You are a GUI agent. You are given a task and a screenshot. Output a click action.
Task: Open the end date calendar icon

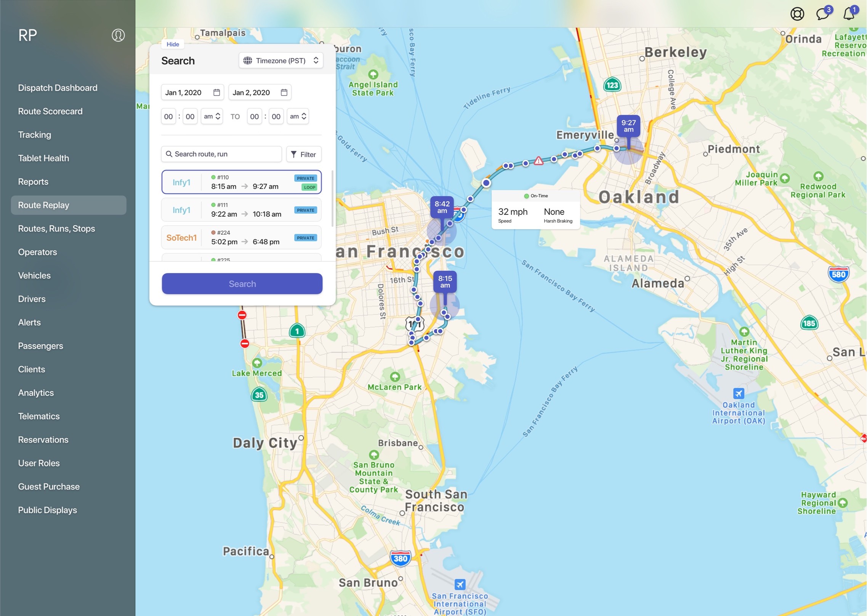click(284, 93)
